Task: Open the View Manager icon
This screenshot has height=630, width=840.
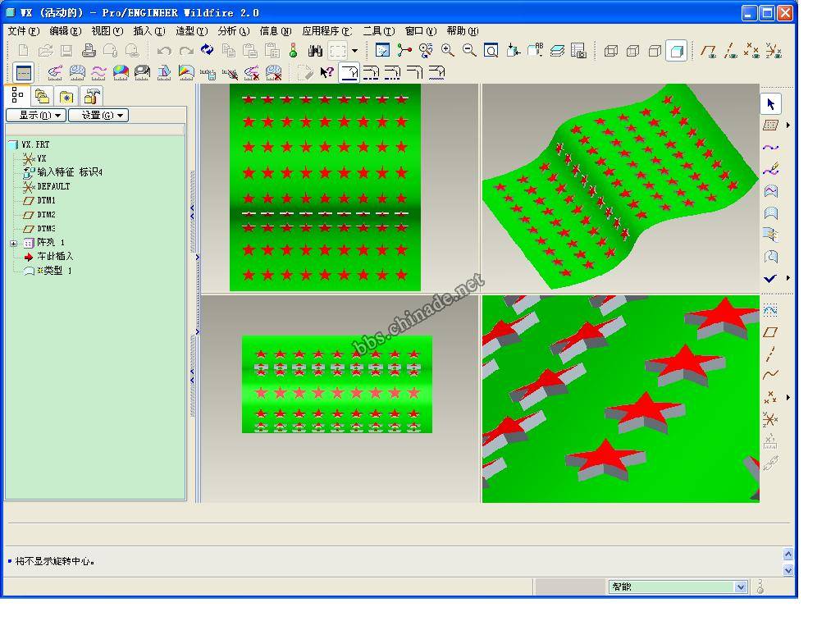Action: [578, 51]
